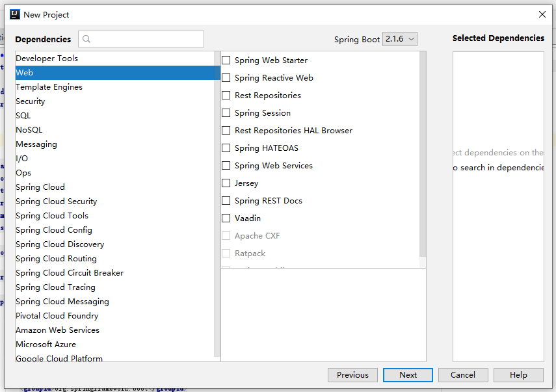Choose Spring Cloud Tracing

114,287
